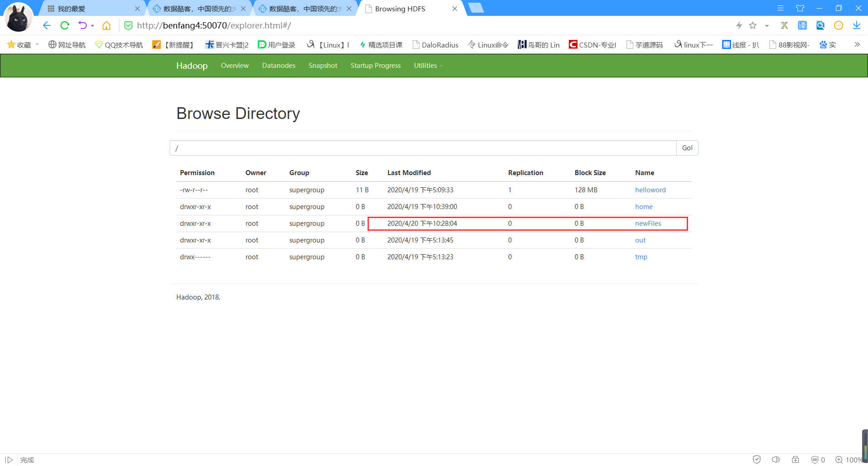Viewport: 868px width, 466px height.
Task: Click status bar security shield icon
Action: 757,460
